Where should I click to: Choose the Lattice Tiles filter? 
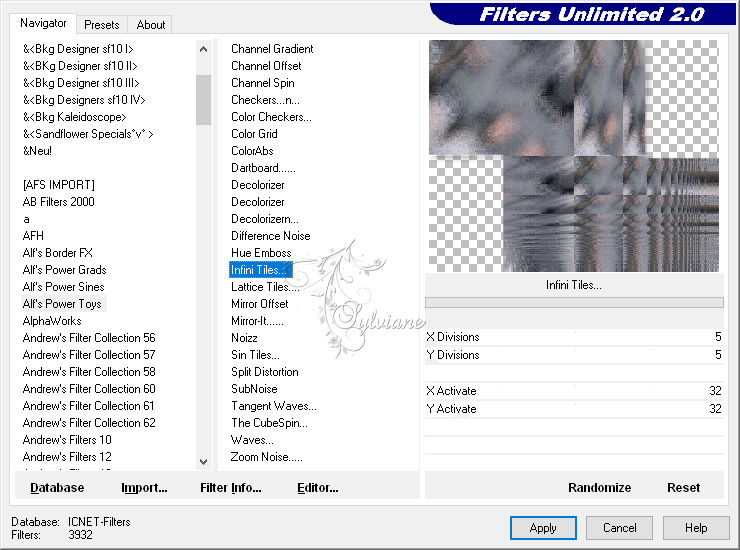point(265,287)
